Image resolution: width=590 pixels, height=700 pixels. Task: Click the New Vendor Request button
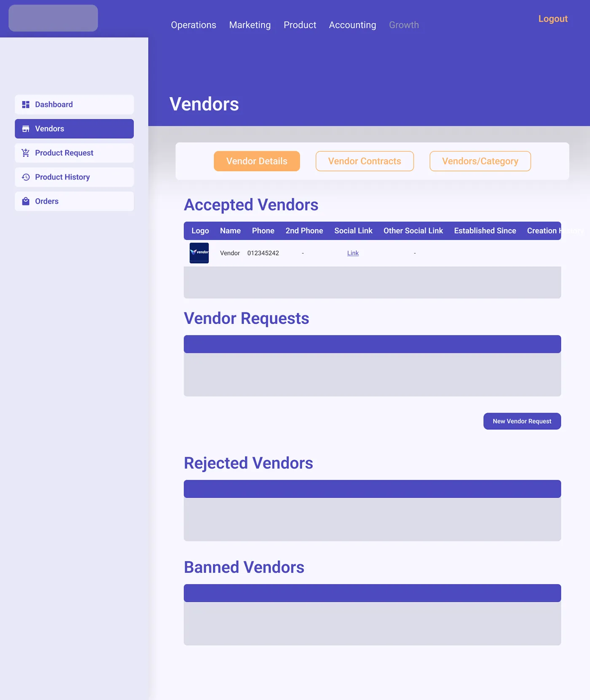(x=522, y=421)
